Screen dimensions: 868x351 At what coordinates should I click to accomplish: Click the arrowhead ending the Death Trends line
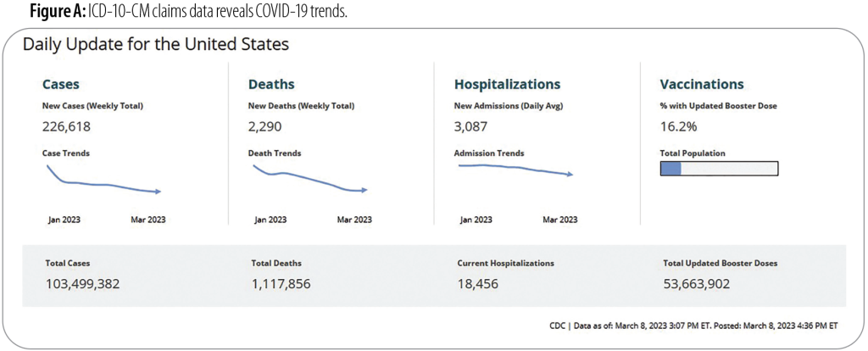click(x=364, y=190)
